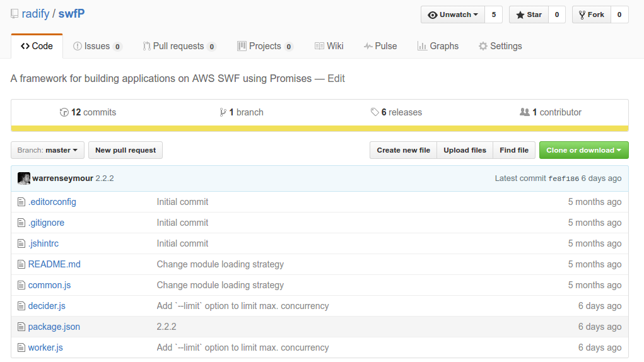Click the releases tag icon
The width and height of the screenshot is (644, 362).
click(x=375, y=112)
